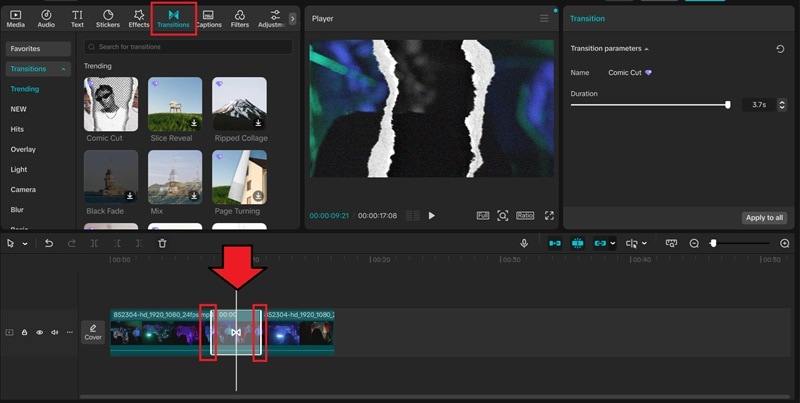Lock the main video track
The width and height of the screenshot is (800, 403).
24,333
